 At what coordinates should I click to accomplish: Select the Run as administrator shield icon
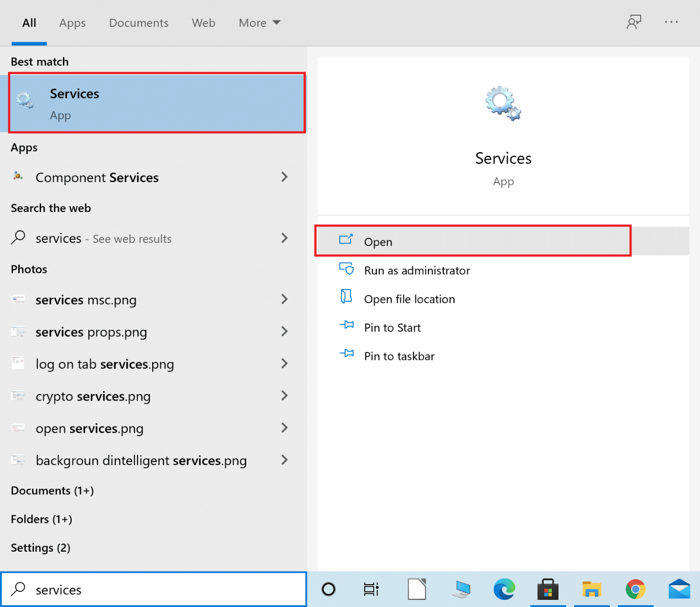347,269
